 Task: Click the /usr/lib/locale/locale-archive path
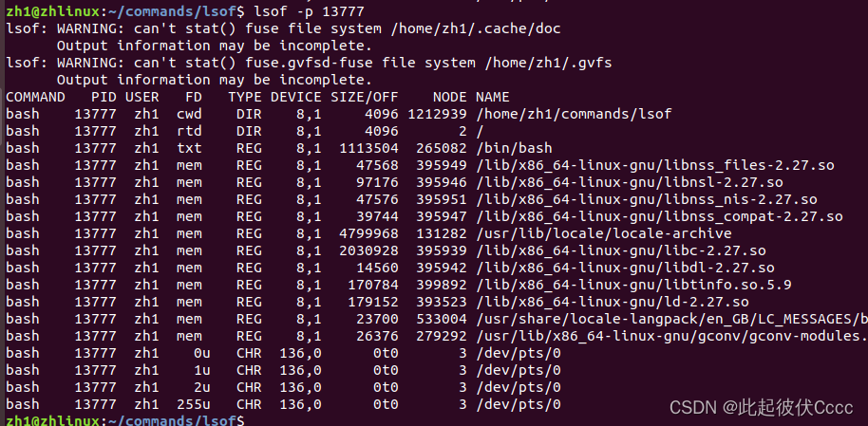point(603,233)
